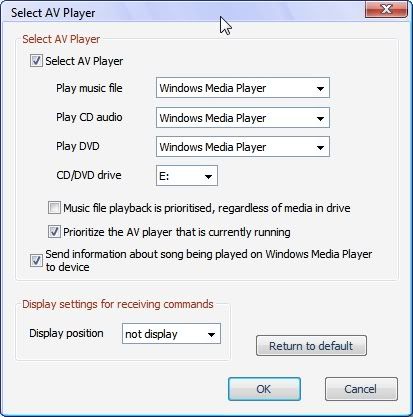Open the Display position dropdown
413x417 pixels.
171,333
